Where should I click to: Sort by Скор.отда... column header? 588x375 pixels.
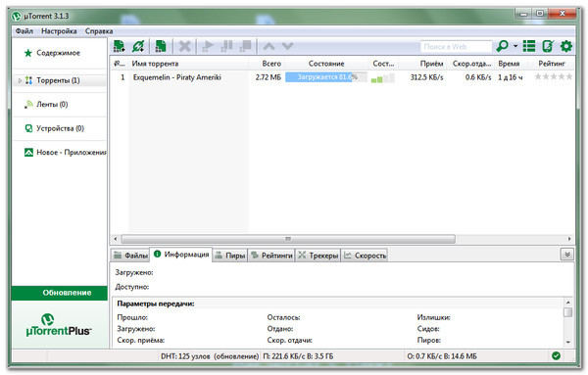(x=471, y=64)
